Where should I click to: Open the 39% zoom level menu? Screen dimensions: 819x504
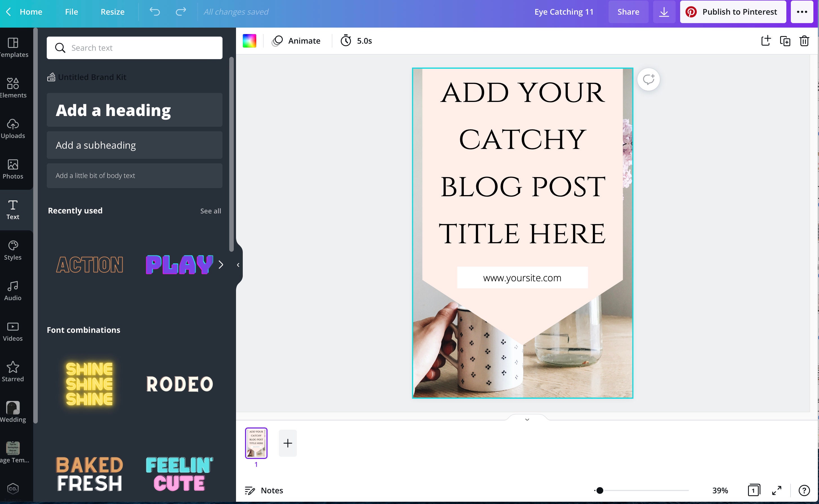tap(720, 490)
